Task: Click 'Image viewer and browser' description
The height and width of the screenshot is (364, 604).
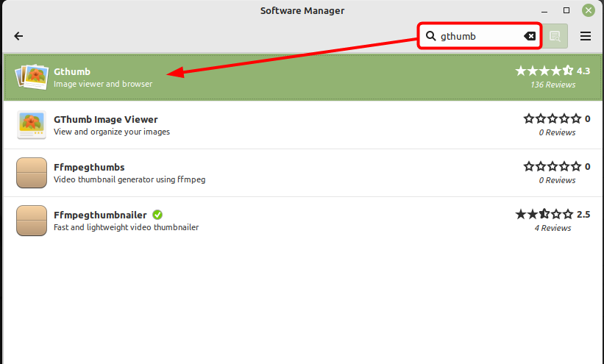Action: tap(103, 84)
